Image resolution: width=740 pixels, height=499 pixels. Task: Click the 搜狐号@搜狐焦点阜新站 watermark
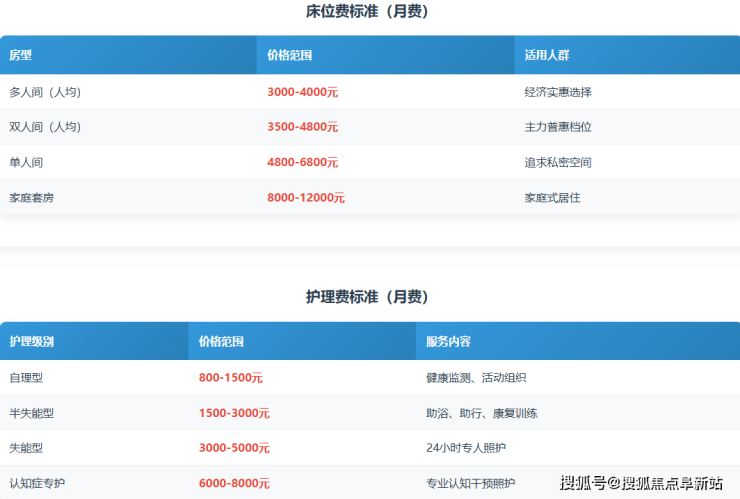pos(641,483)
